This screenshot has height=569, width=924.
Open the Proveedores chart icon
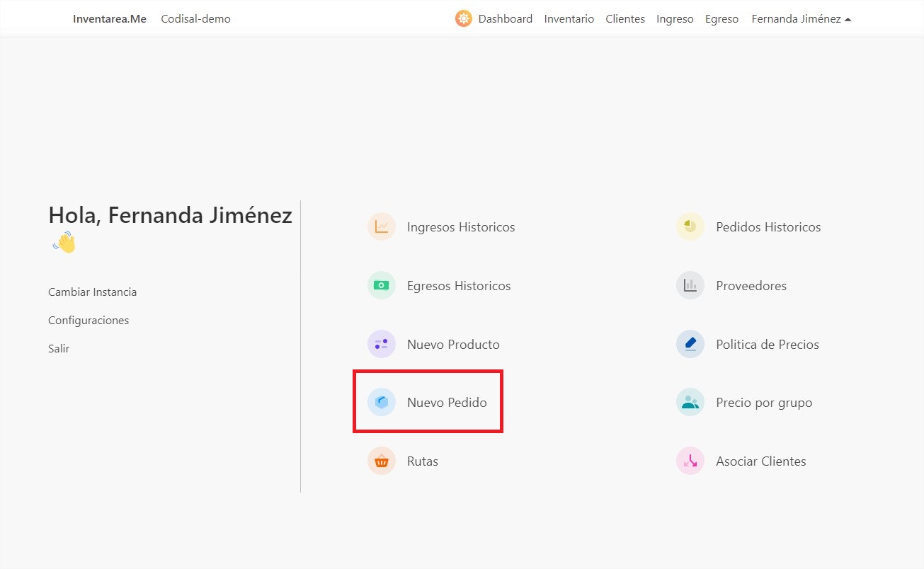click(x=690, y=285)
